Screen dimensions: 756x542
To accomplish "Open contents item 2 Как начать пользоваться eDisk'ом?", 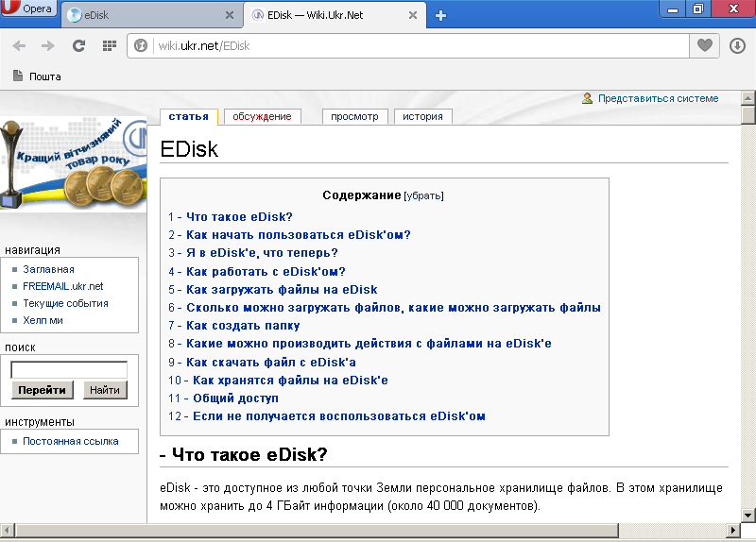I will click(x=289, y=234).
